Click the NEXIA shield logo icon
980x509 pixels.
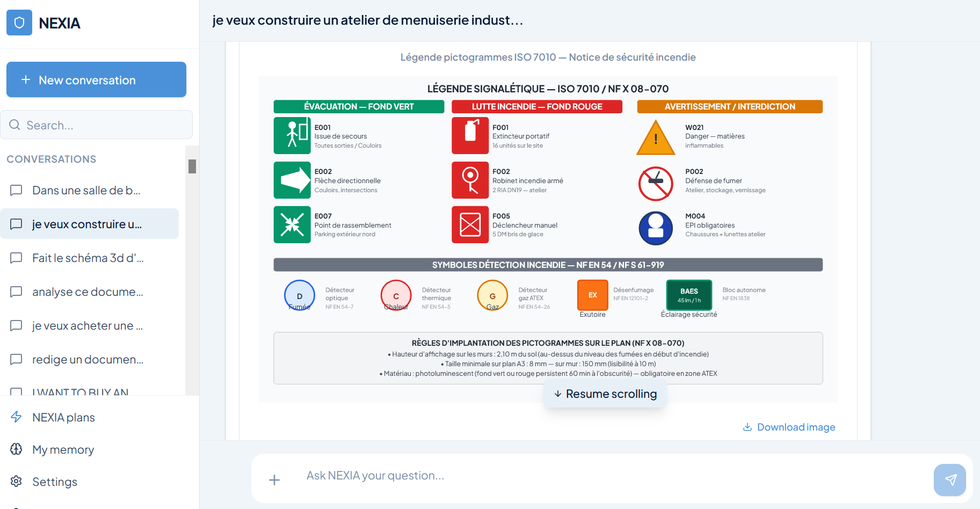19,23
